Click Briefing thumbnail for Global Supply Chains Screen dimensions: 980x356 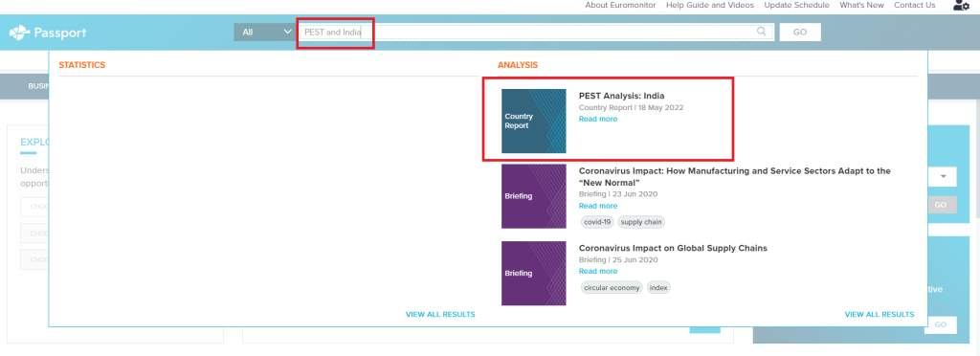534,273
